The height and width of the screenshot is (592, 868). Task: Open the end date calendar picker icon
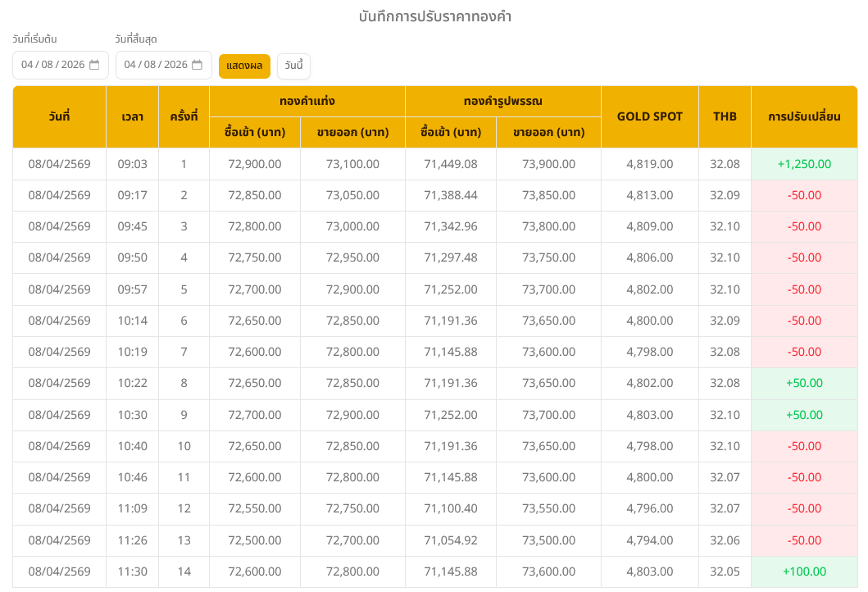tap(197, 65)
